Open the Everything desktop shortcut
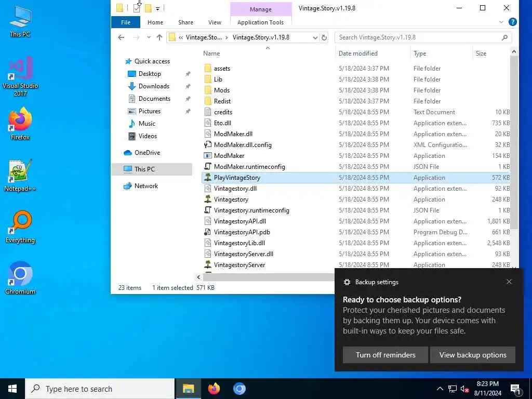 pos(20,227)
